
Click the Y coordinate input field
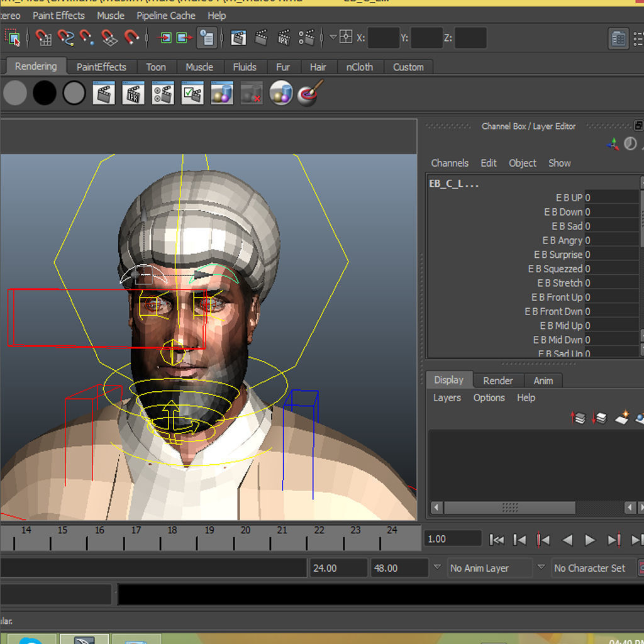click(426, 38)
